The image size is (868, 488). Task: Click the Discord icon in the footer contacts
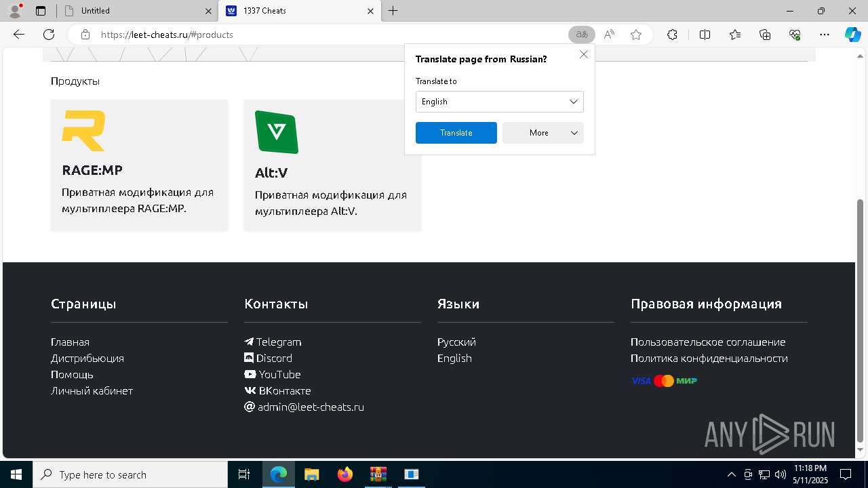coord(249,358)
